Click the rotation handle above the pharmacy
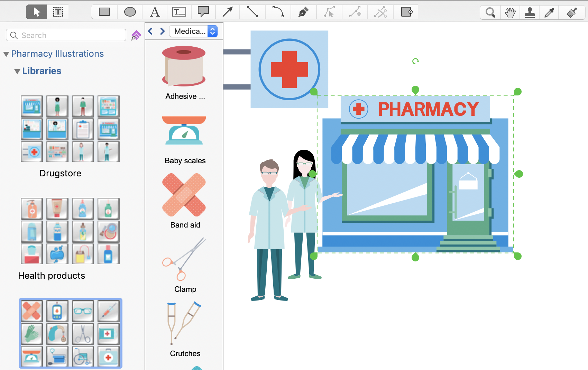 [415, 61]
